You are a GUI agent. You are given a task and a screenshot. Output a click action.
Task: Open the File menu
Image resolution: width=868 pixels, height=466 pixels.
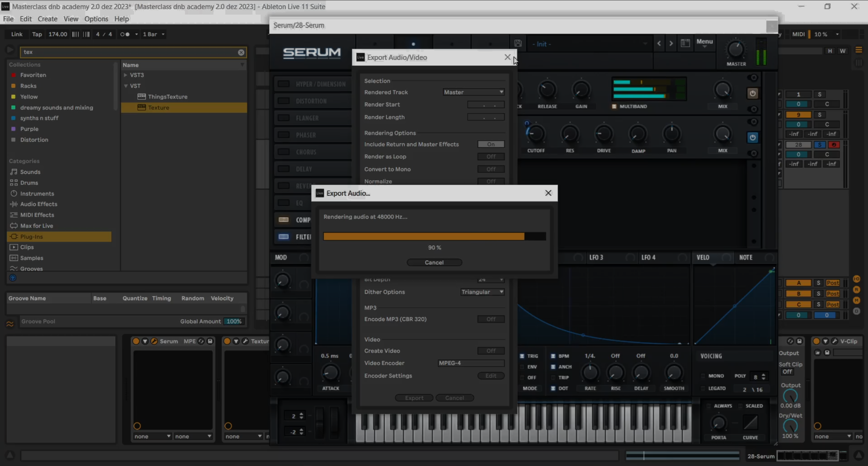[x=8, y=19]
